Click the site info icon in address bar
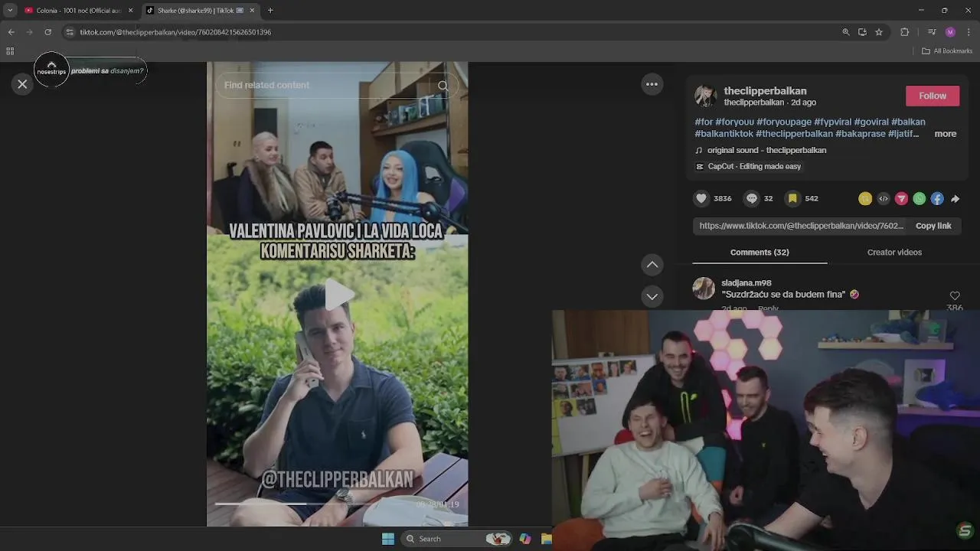Screen dimensions: 980x551 70,32
